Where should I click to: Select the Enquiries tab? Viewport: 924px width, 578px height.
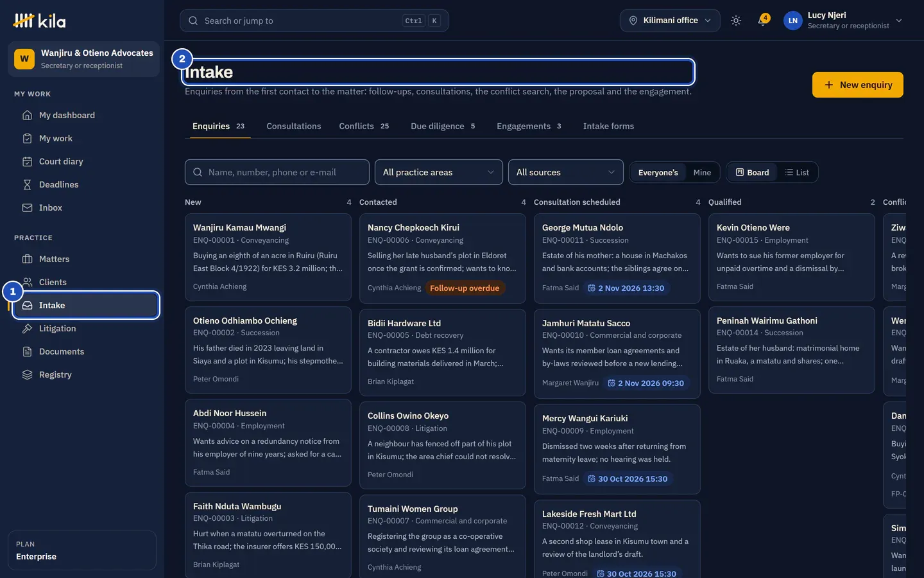218,126
